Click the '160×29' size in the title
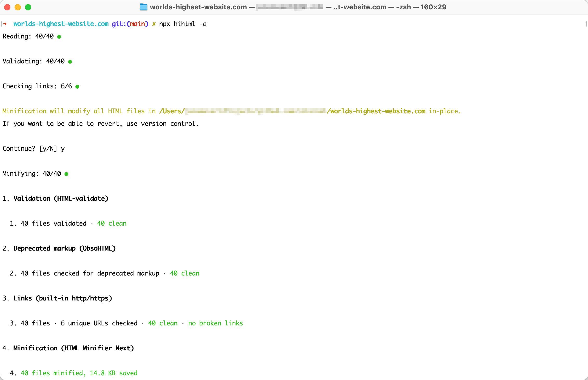 click(x=433, y=7)
